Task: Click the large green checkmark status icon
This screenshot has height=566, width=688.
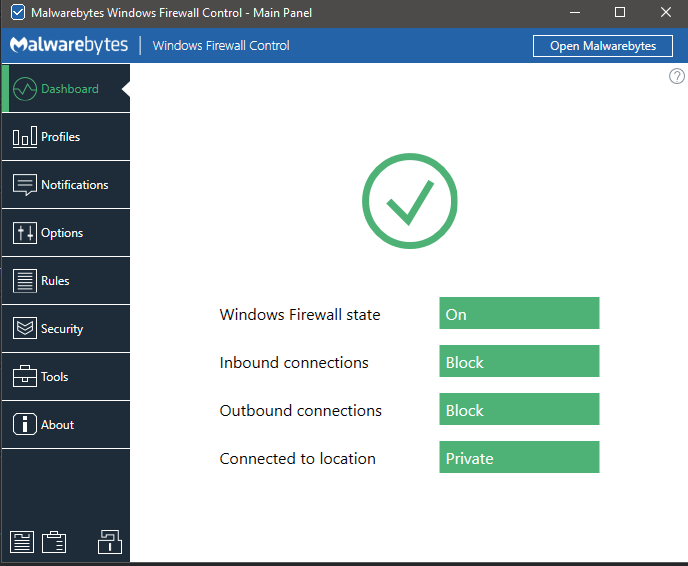Action: coord(409,201)
